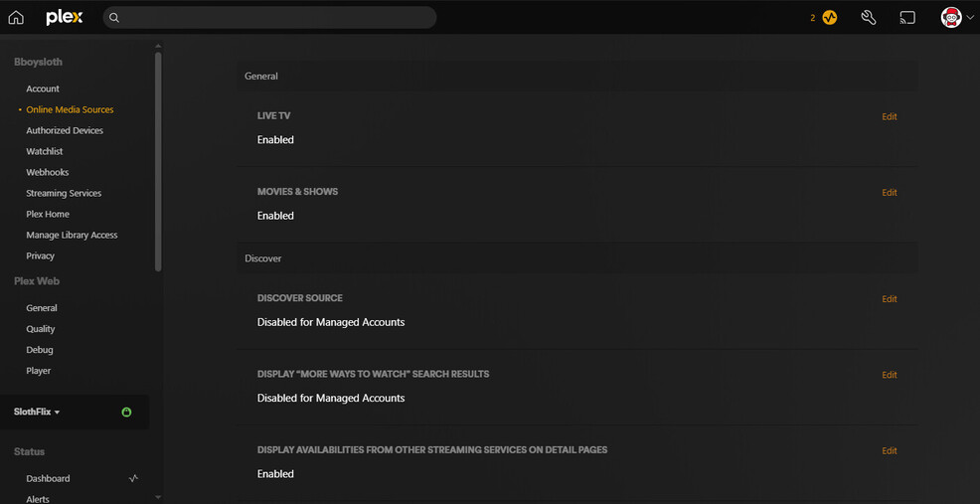Open Debug settings
This screenshot has width=980, height=504.
pos(40,350)
